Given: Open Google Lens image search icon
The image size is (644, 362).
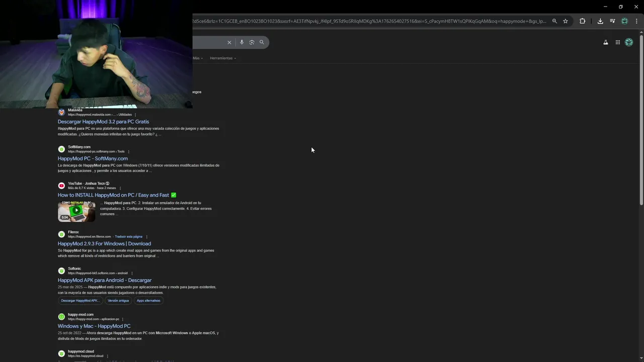Looking at the screenshot, I should (x=252, y=42).
